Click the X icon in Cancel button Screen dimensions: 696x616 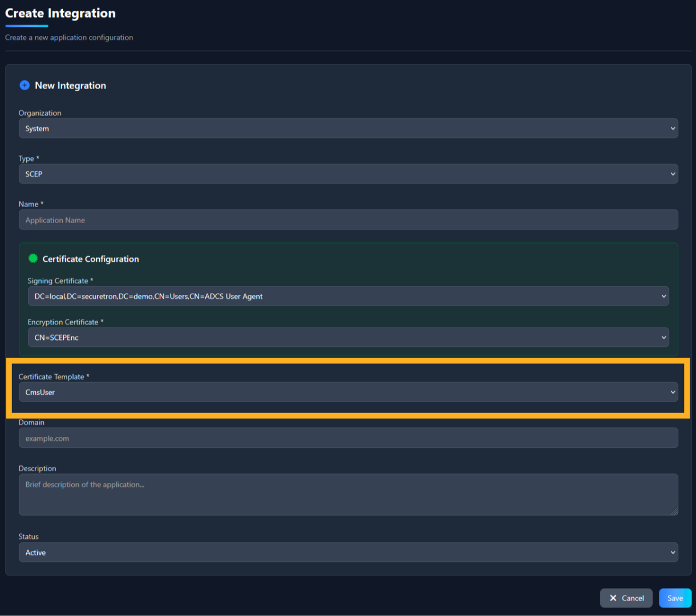[613, 598]
